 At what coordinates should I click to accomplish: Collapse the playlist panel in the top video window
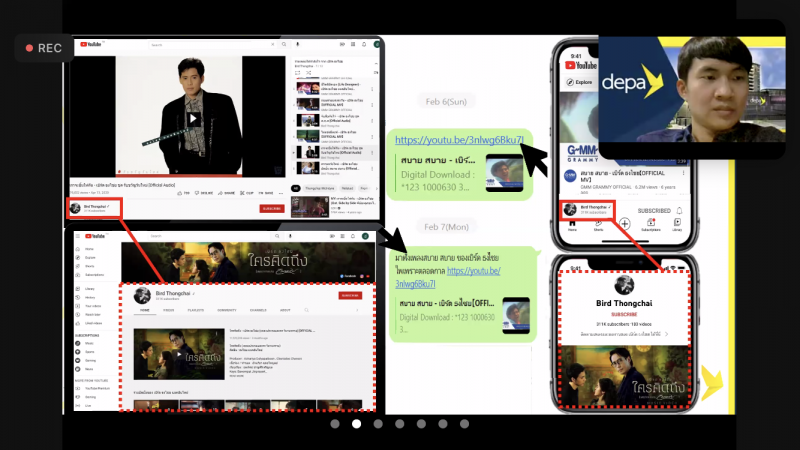point(376,63)
